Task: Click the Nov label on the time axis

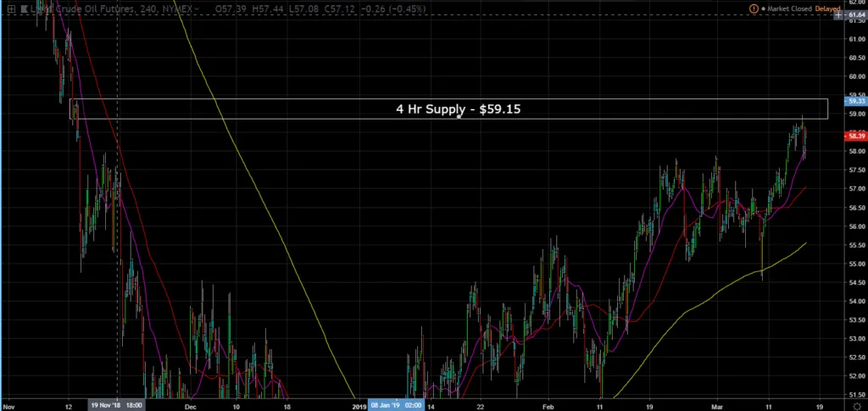Action: pyautogui.click(x=9, y=406)
